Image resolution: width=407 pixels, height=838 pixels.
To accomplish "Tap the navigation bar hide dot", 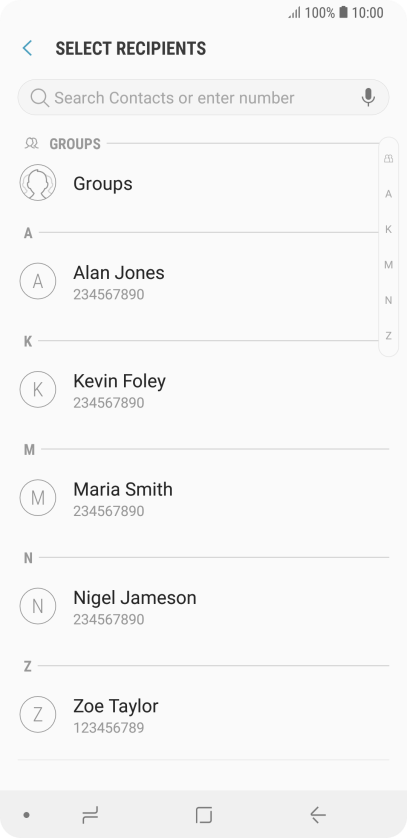I will click(26, 815).
